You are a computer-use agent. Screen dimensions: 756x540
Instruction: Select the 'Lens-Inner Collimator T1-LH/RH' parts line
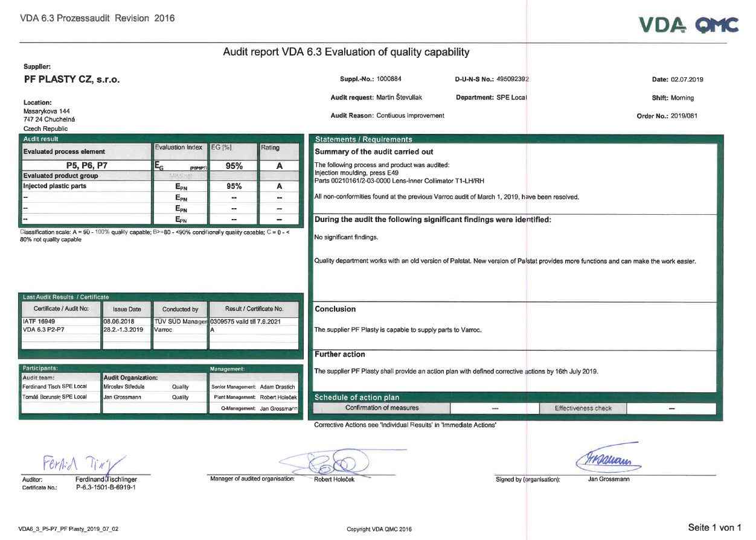(x=399, y=180)
